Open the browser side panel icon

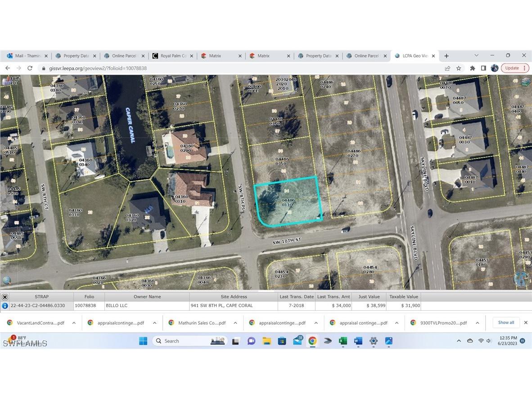coord(483,68)
